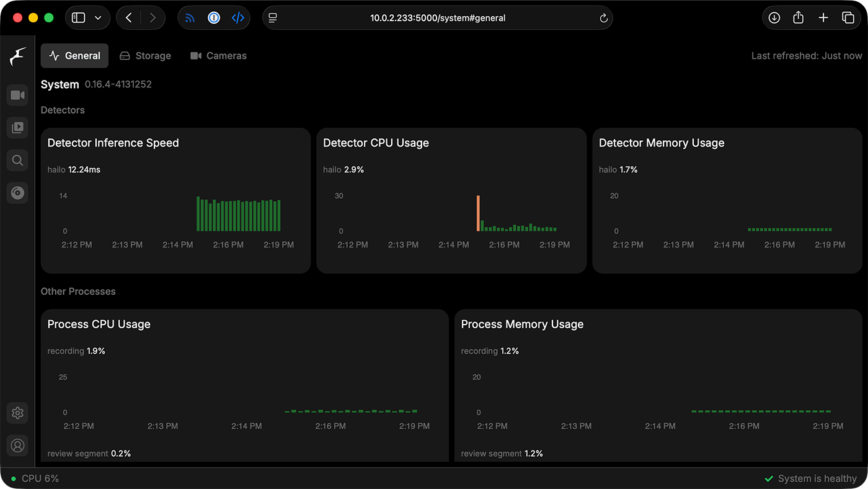
Task: Click the address bar URL field
Action: (438, 18)
